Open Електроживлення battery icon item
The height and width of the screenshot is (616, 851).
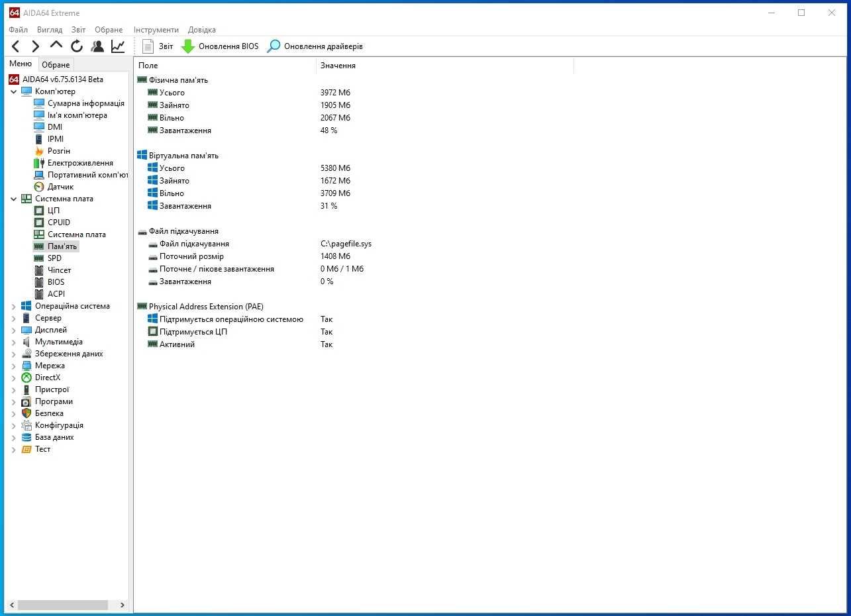coord(39,163)
